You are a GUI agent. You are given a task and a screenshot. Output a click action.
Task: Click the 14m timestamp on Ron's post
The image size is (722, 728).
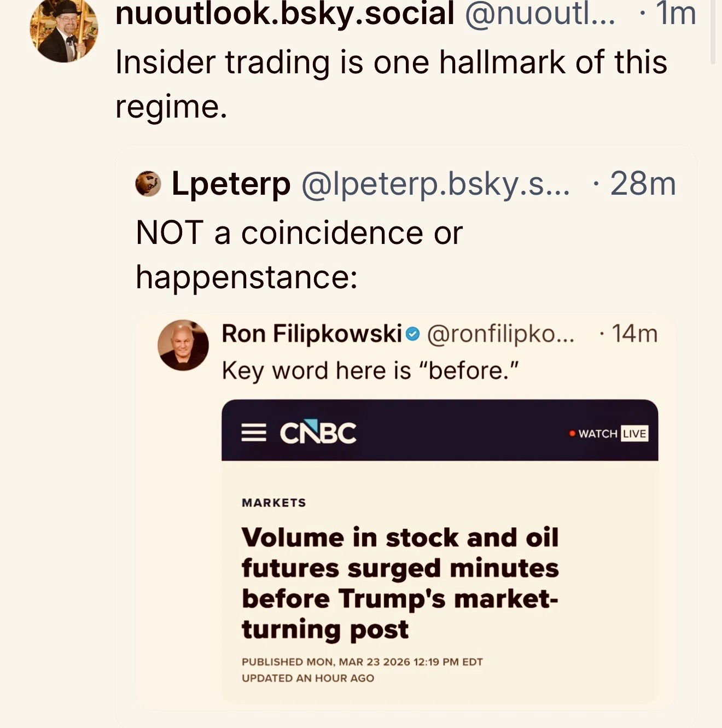[634, 334]
